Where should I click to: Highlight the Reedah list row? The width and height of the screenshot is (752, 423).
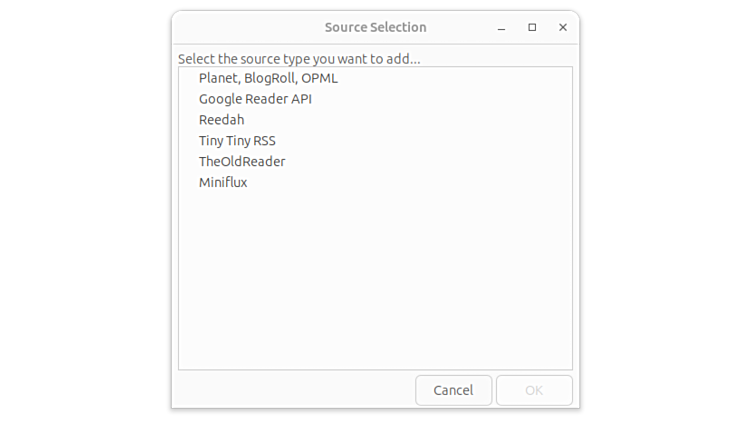[221, 120]
